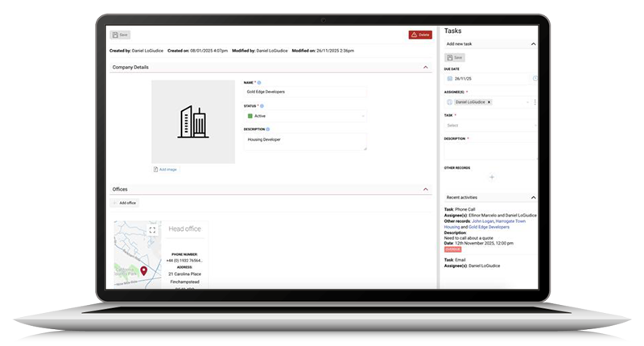Click the Task: Email activity entry
Screen dimensions: 644x346
455,260
